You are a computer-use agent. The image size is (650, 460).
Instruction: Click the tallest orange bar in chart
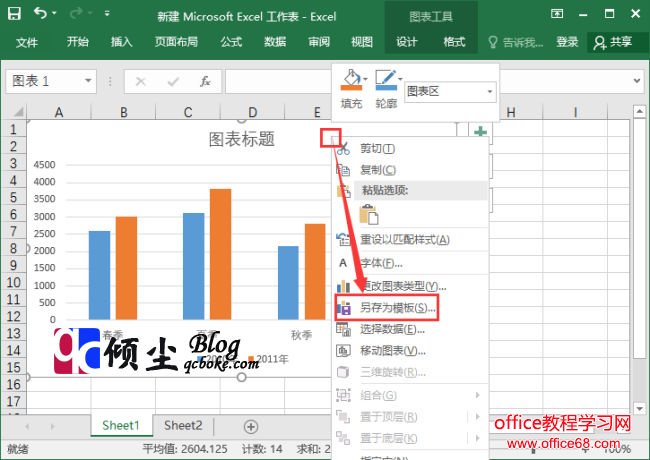[x=221, y=254]
